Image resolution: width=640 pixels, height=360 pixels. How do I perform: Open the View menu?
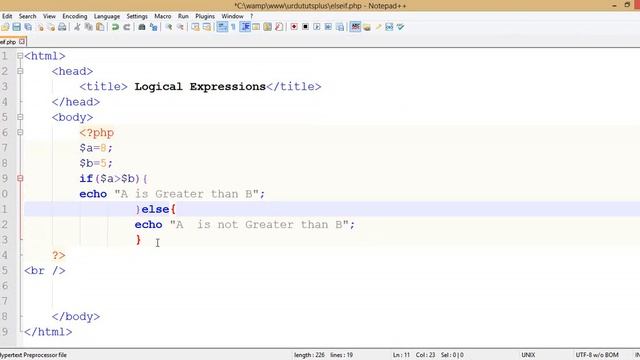click(49, 16)
